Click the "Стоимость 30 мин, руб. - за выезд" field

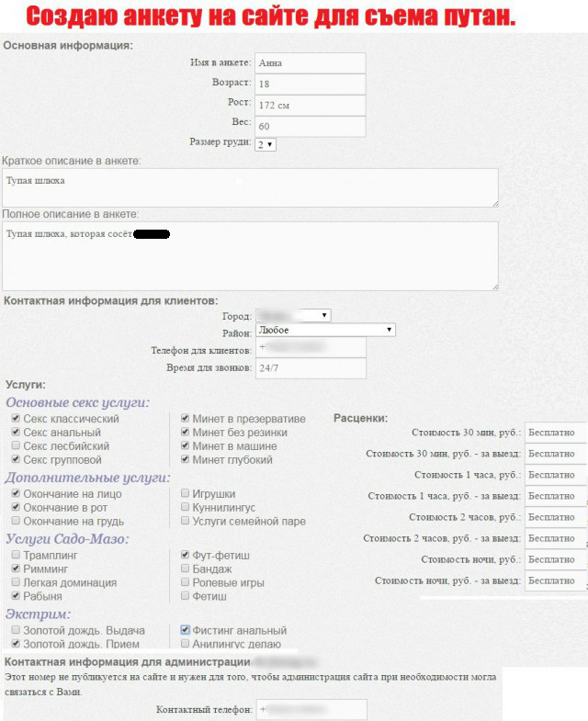(x=556, y=454)
